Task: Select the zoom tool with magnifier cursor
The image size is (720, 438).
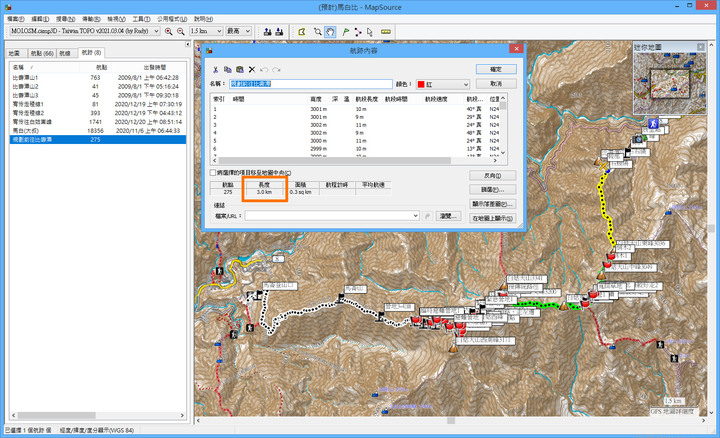Action: pos(318,31)
